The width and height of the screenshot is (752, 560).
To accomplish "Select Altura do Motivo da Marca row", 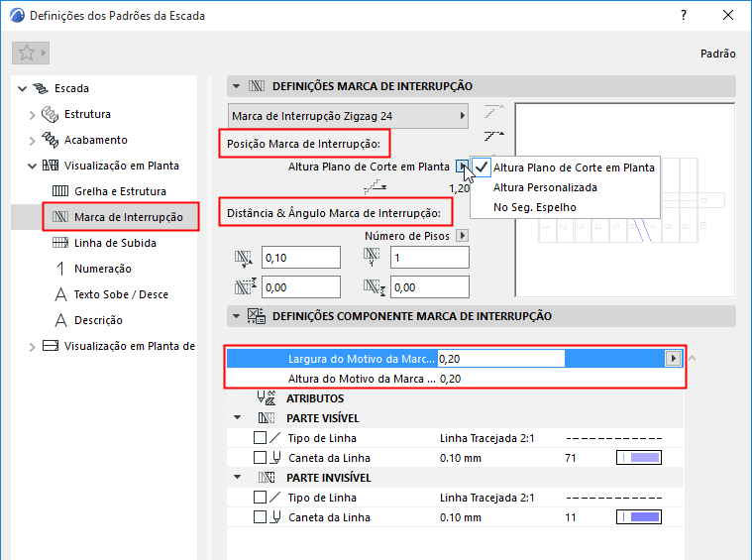I will pyautogui.click(x=454, y=379).
